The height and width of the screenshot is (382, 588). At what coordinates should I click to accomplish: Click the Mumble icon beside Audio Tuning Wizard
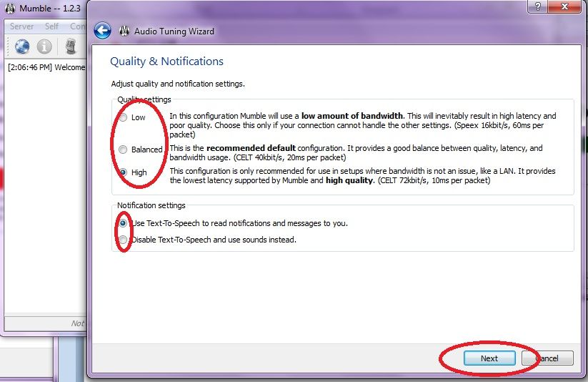coord(124,31)
